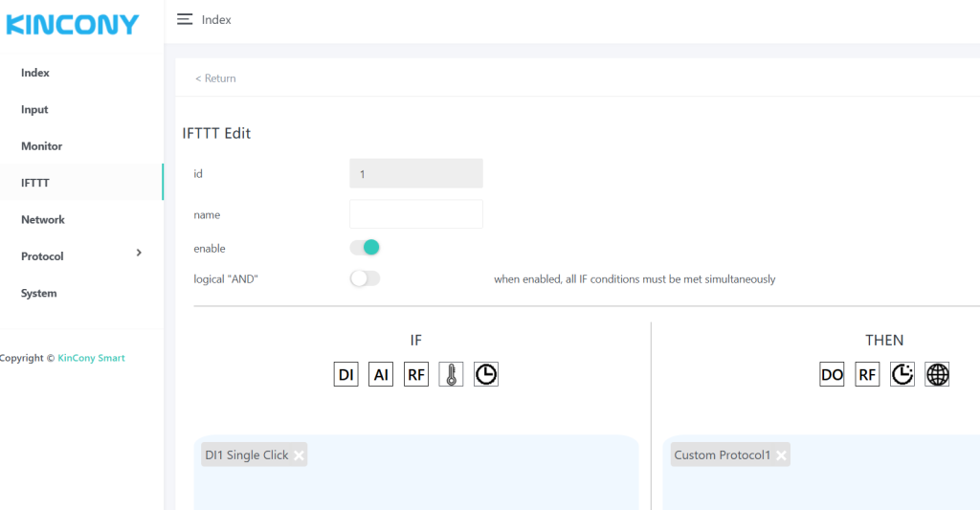The image size is (980, 510).
Task: Remove the DI1 Single Click condition tag
Action: (300, 455)
